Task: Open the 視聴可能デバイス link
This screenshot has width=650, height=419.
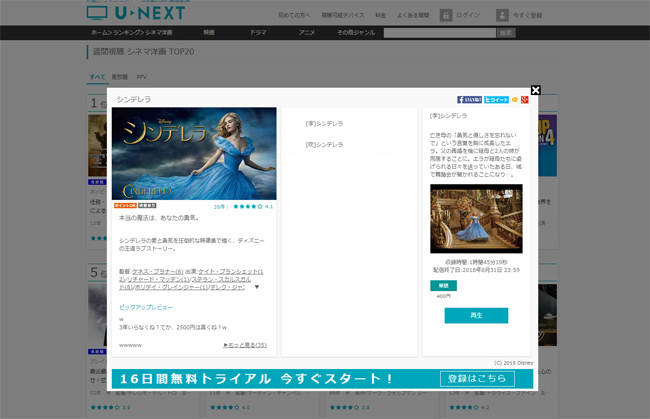Action: point(343,15)
